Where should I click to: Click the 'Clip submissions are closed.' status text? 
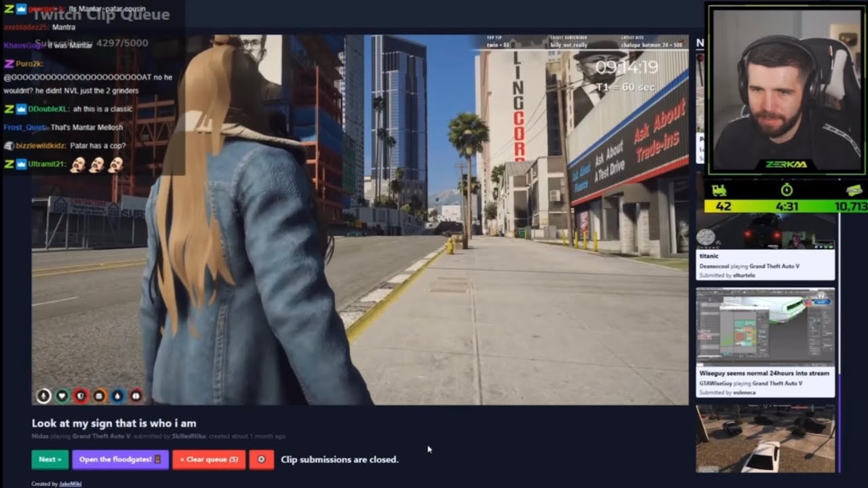[340, 460]
